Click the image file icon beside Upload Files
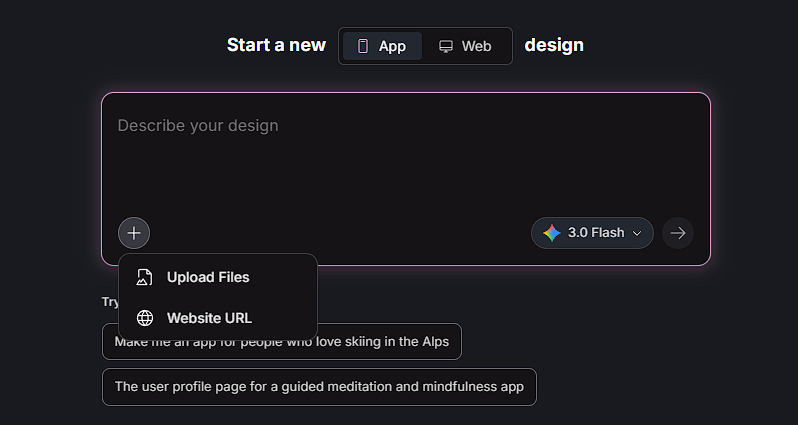 coord(145,277)
